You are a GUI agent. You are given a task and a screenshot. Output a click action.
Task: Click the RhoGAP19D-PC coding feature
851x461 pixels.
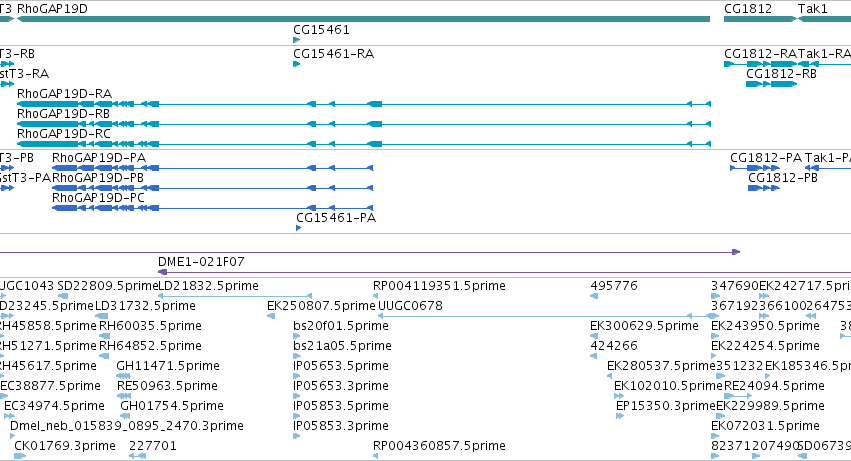pos(212,208)
